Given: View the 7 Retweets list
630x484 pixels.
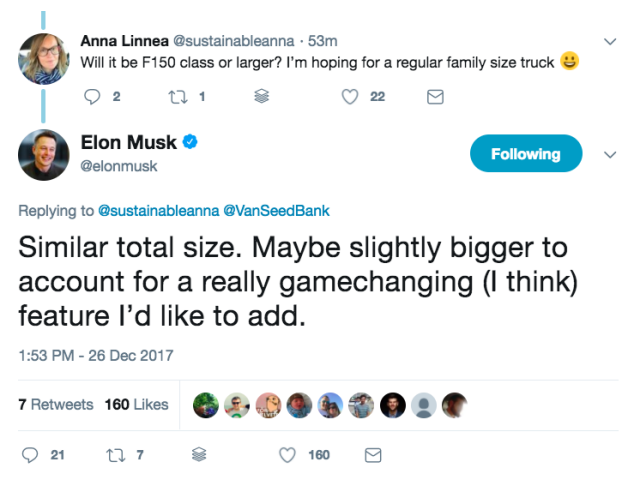Looking at the screenshot, I should (56, 405).
